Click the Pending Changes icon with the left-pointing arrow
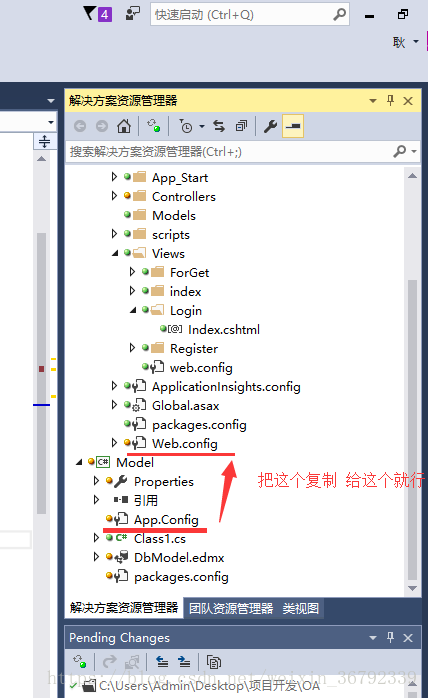The height and width of the screenshot is (698, 428). click(162, 662)
